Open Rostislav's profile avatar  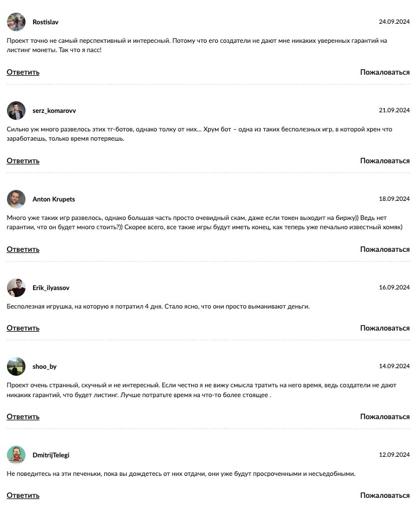tap(16, 22)
